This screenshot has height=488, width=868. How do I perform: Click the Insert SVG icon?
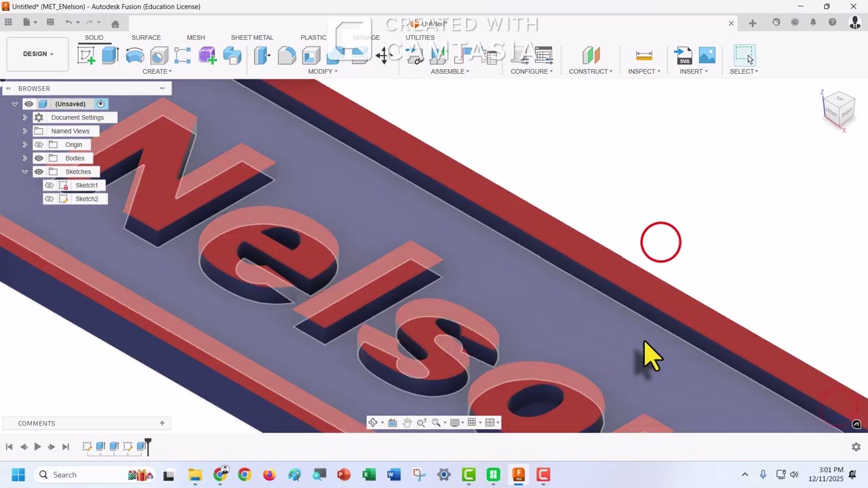(683, 55)
